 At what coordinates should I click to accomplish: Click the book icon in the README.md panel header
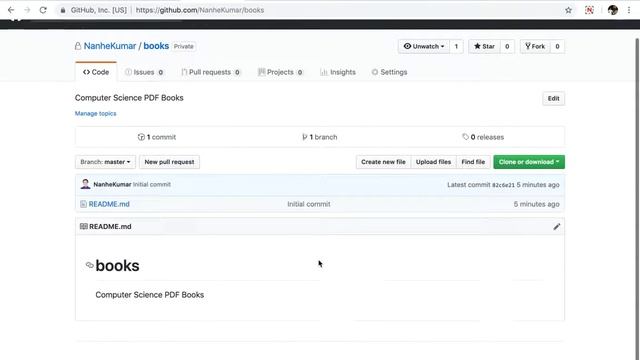84,227
